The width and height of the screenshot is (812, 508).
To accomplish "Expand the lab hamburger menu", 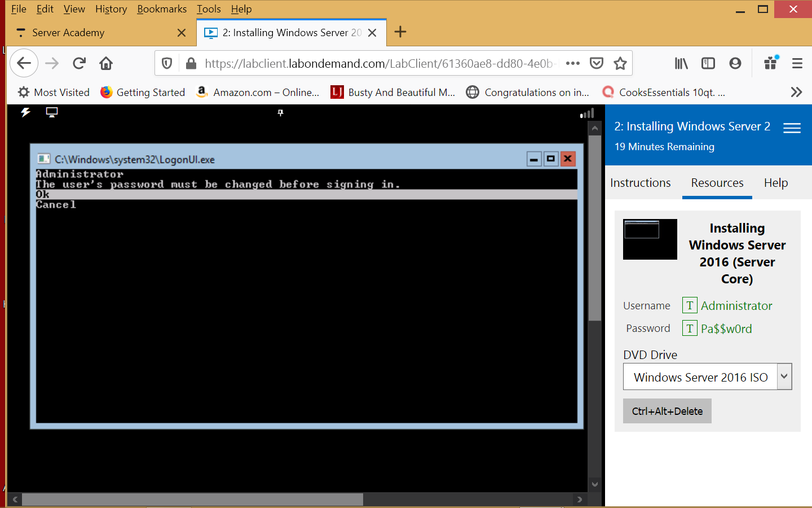I will pyautogui.click(x=792, y=128).
